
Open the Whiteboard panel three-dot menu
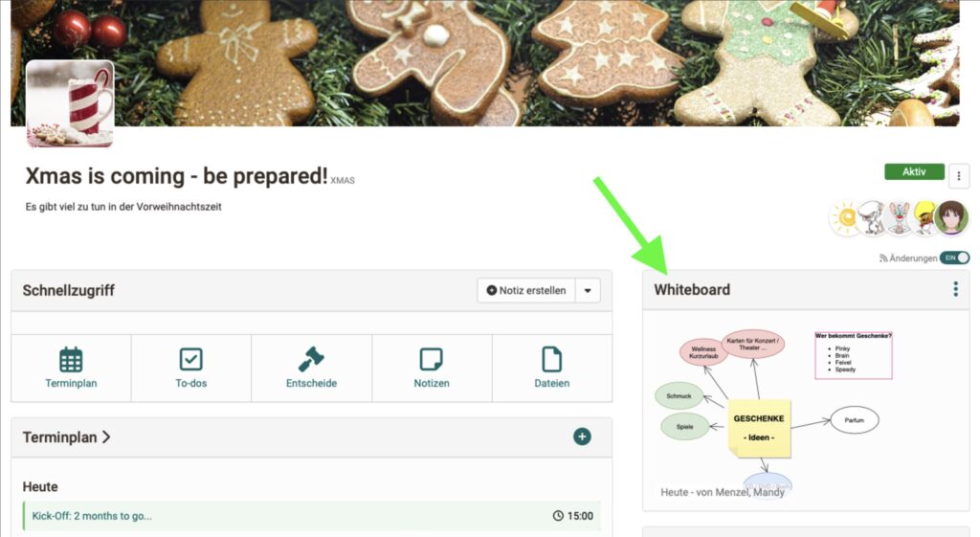tap(956, 289)
